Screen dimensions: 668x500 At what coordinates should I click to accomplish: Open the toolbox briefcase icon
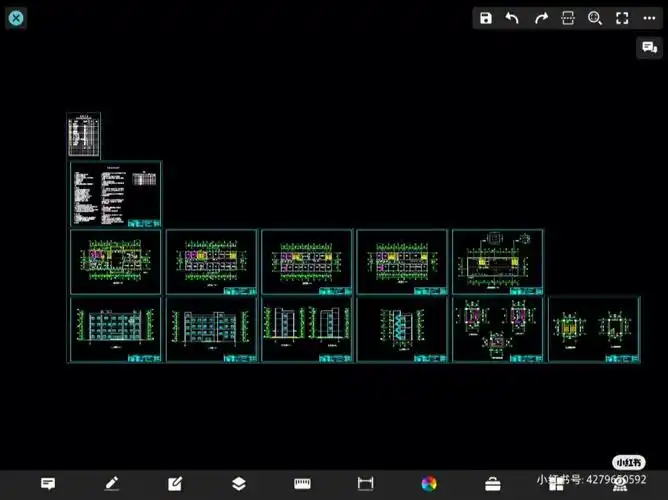coord(493,484)
